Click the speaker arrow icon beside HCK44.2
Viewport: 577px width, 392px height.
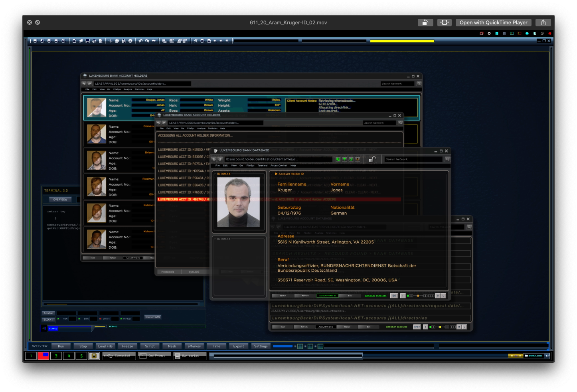(44, 329)
